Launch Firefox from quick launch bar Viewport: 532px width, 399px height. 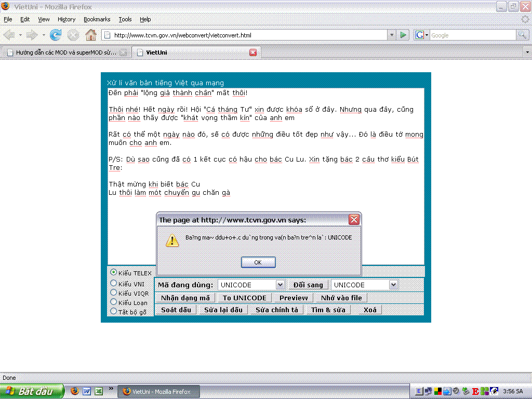(75, 391)
